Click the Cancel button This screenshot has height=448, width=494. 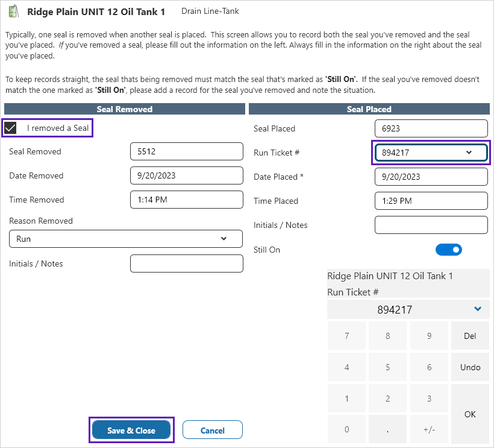(212, 431)
